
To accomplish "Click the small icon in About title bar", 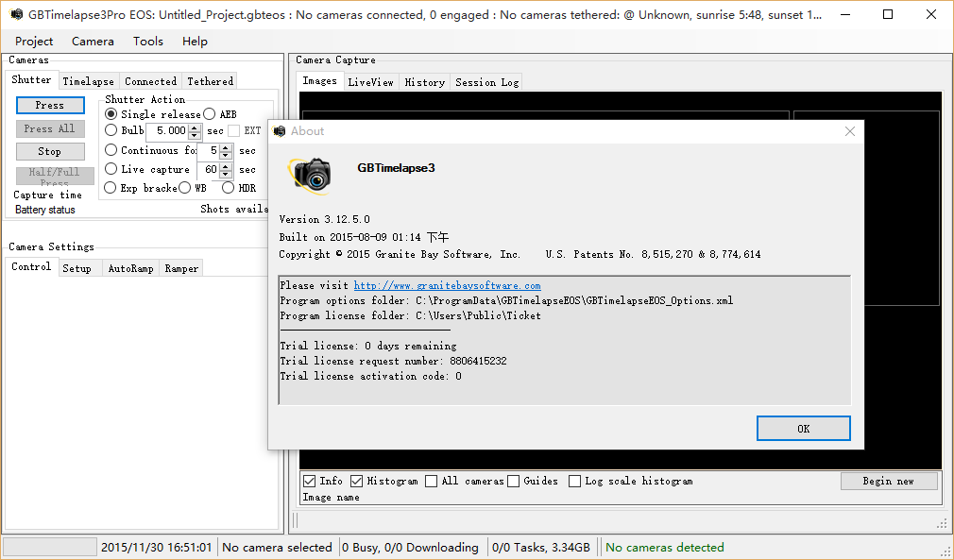I will coord(280,131).
